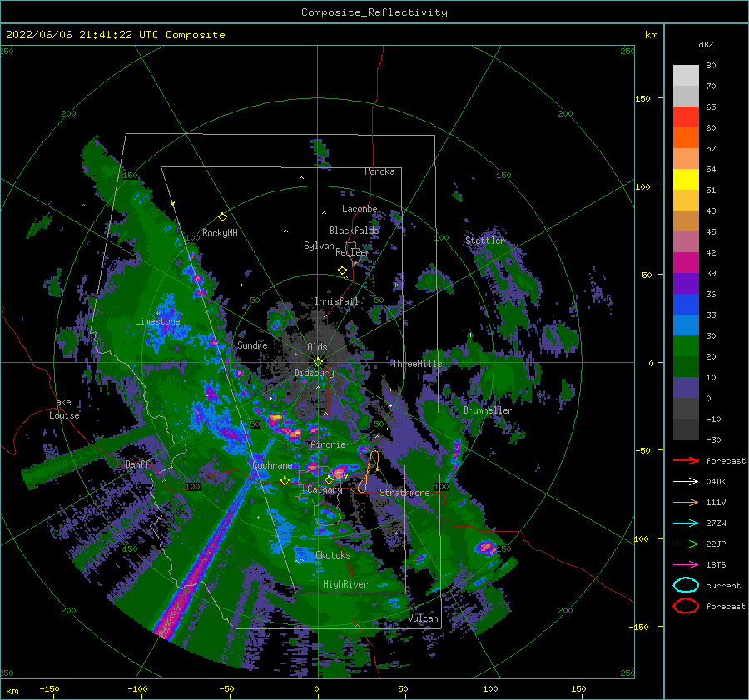Click the ThreeHills label
Image resolution: width=749 pixels, height=700 pixels.
417,364
